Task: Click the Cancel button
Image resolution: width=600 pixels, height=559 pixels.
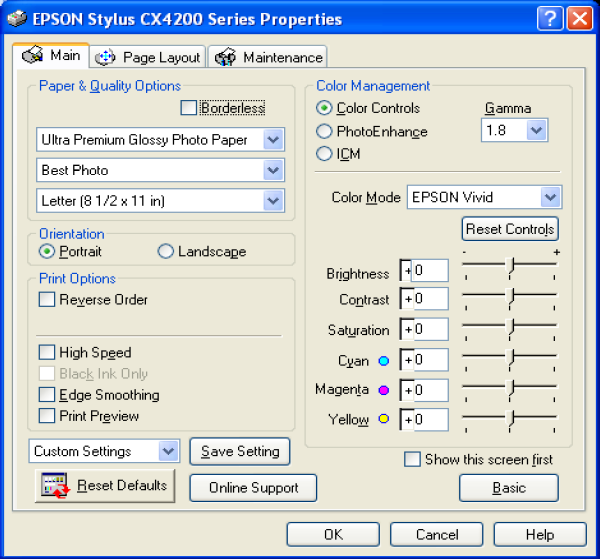Action: pyautogui.click(x=437, y=535)
